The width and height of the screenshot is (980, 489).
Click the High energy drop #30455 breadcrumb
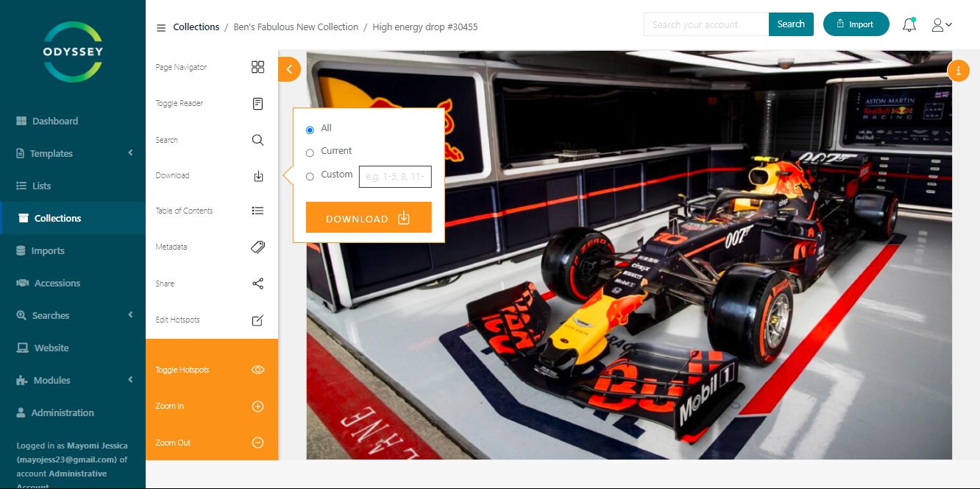425,27
